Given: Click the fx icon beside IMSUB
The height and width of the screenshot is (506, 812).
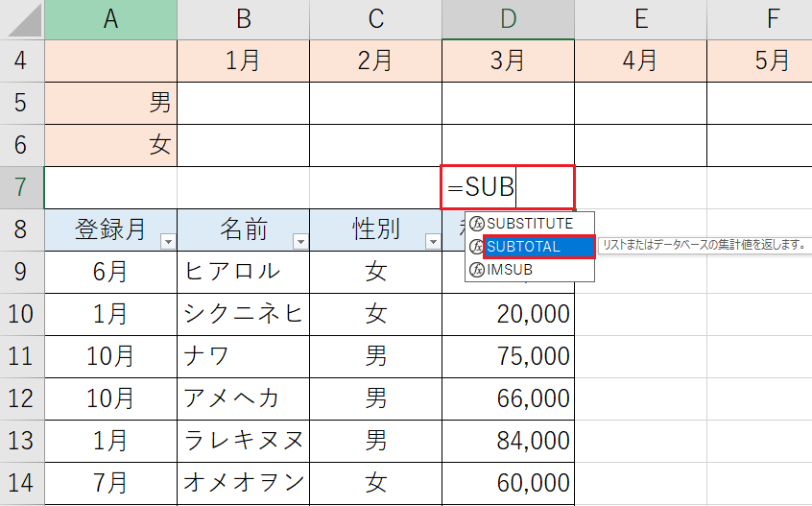Looking at the screenshot, I should tap(476, 270).
